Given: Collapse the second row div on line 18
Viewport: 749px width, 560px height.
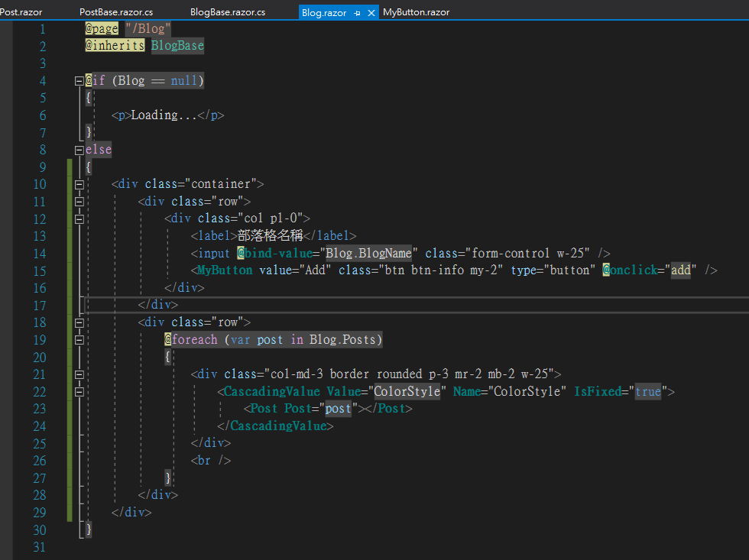Looking at the screenshot, I should click(79, 322).
